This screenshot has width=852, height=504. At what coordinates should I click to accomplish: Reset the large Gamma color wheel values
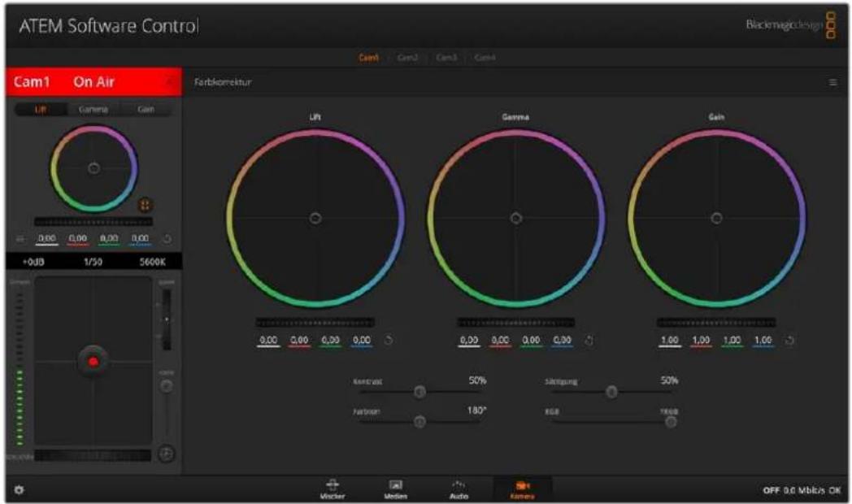pyautogui.click(x=589, y=341)
